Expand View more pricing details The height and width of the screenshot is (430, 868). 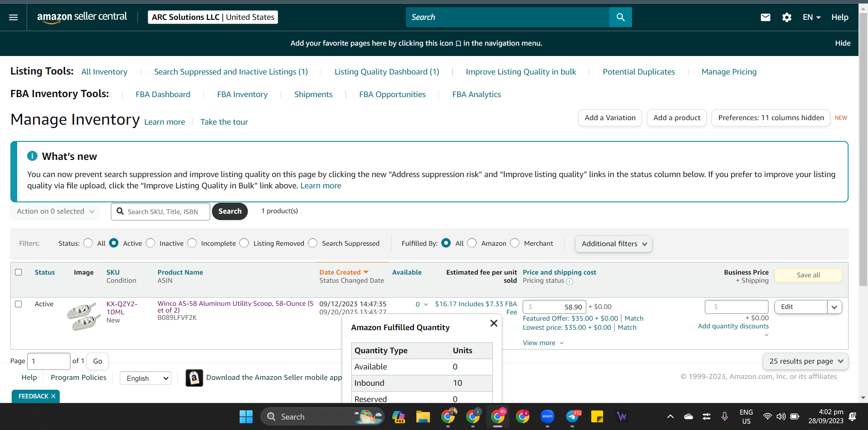point(543,343)
